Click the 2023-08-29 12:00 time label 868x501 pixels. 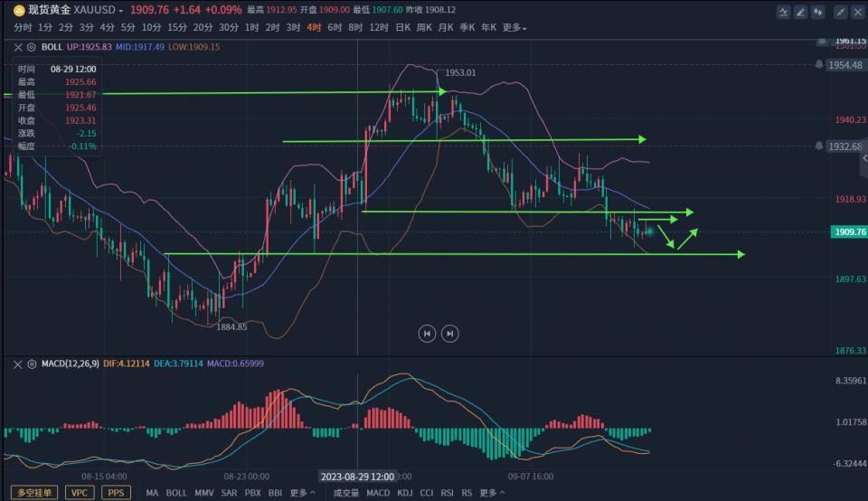pos(358,477)
